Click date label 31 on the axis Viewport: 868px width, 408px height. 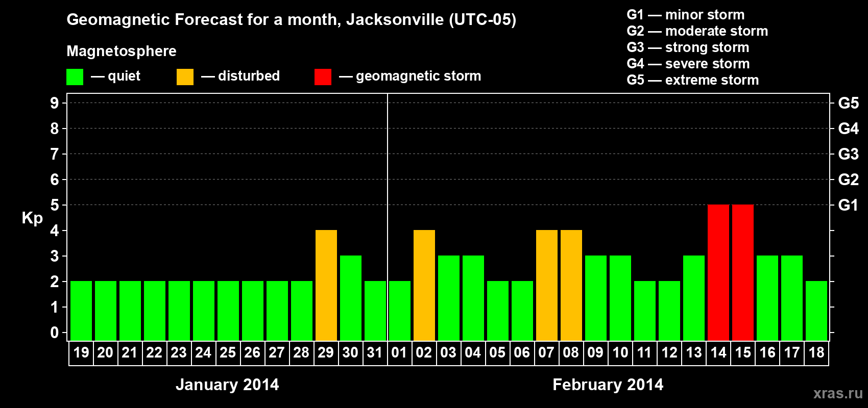[x=375, y=352]
